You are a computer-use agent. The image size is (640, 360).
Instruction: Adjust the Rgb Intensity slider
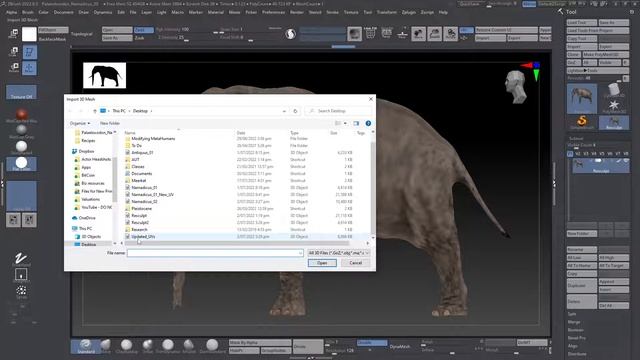click(186, 30)
